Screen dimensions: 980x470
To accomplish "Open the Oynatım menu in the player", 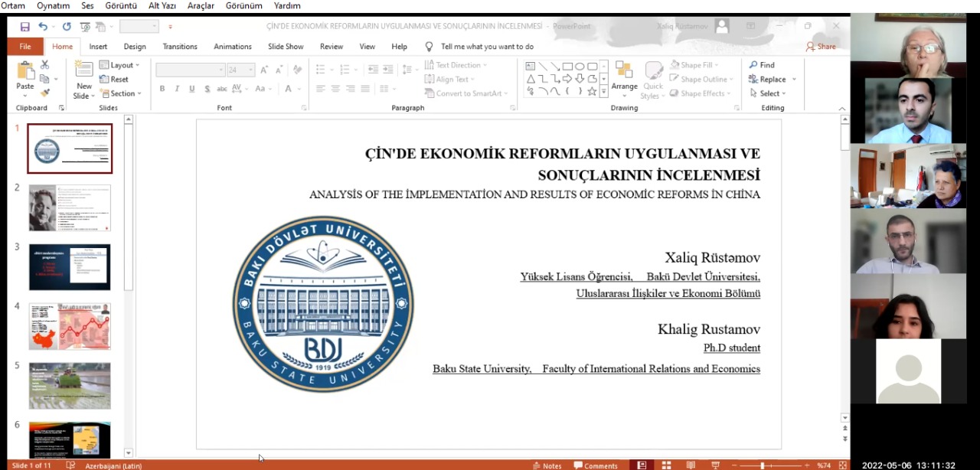I will click(54, 5).
